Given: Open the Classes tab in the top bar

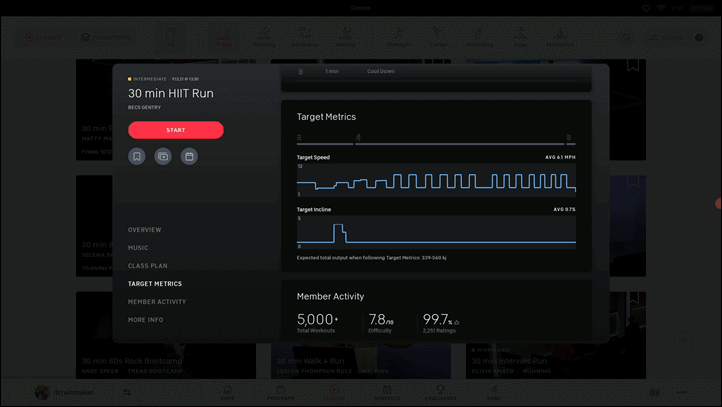Looking at the screenshot, I should pyautogui.click(x=43, y=37).
